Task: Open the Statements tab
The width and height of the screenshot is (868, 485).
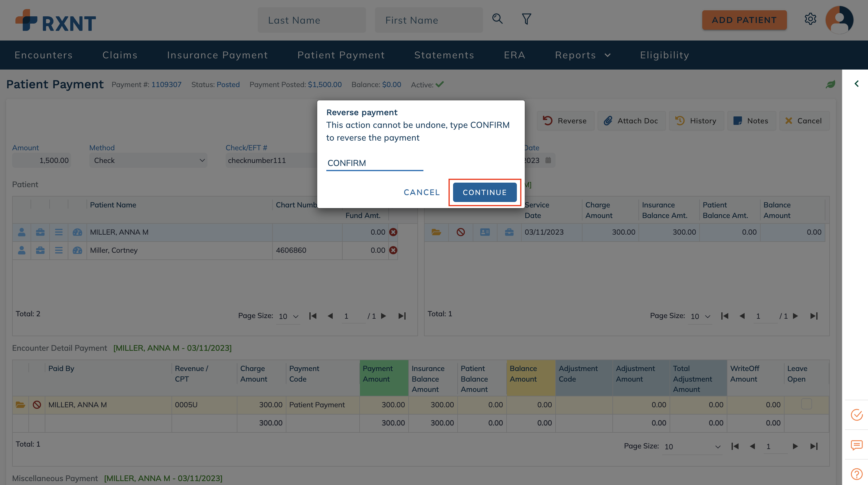Action: click(x=444, y=55)
